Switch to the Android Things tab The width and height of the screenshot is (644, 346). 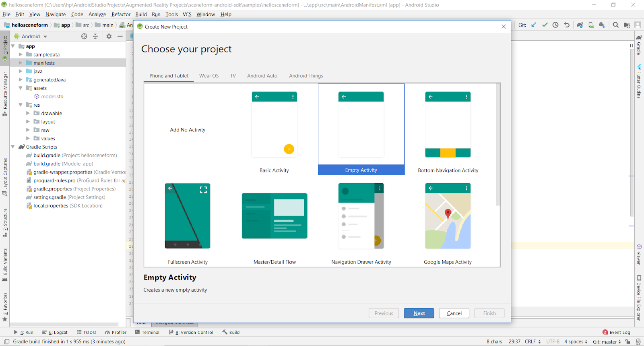coord(306,76)
